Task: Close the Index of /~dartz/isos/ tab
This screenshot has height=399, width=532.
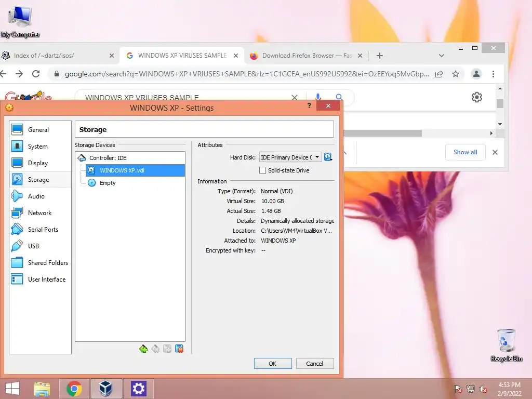Action: [112, 55]
